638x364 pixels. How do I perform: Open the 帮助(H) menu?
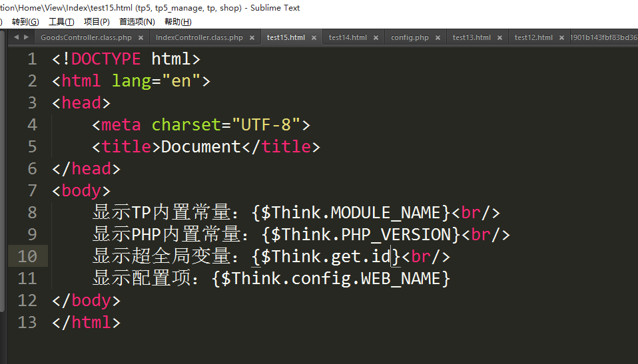178,22
